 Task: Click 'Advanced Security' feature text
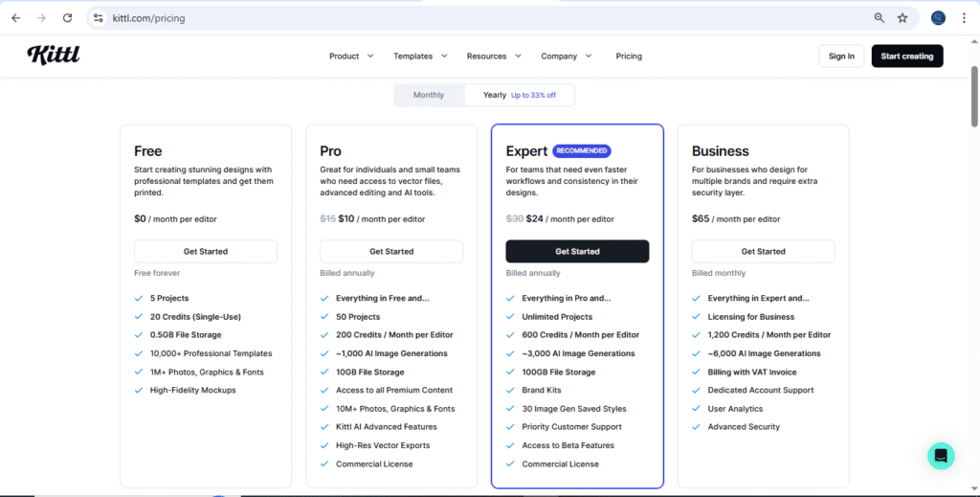[744, 427]
